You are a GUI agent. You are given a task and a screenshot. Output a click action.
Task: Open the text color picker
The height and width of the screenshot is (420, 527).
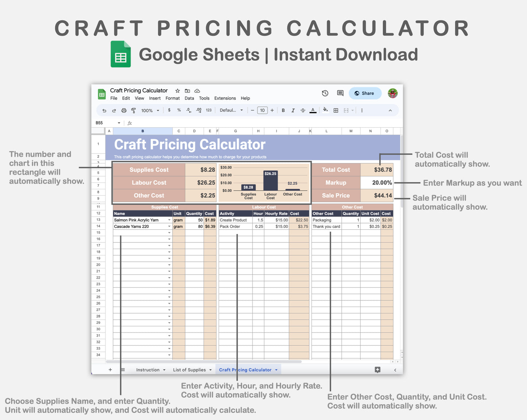[313, 110]
